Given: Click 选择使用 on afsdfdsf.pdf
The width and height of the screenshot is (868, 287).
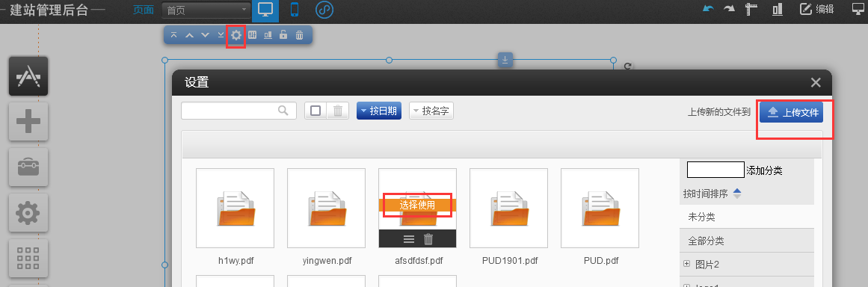Looking at the screenshot, I should click(417, 205).
